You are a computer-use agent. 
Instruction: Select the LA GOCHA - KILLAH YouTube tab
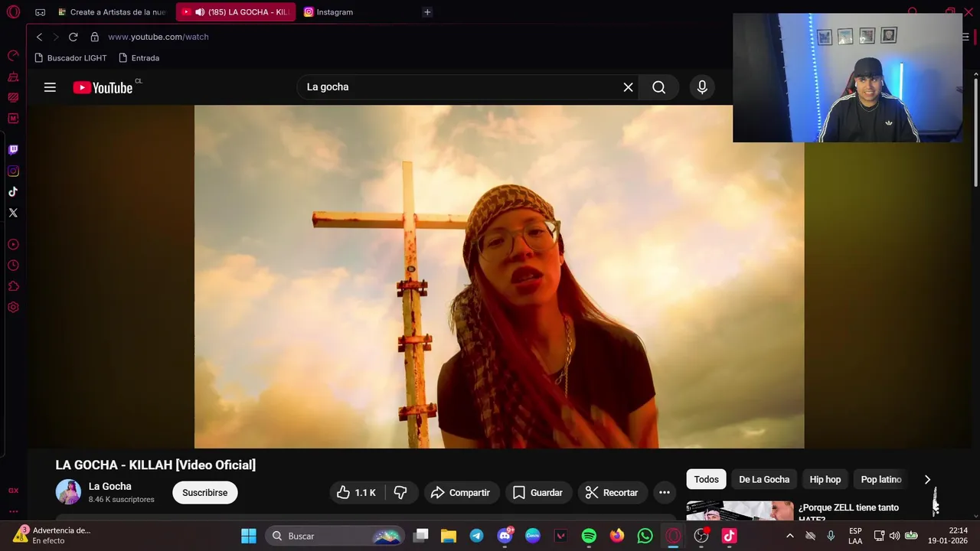236,12
